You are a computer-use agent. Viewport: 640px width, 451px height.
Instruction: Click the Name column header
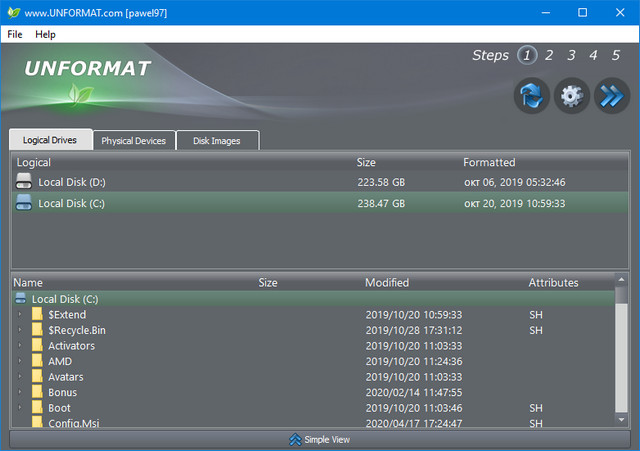[28, 282]
